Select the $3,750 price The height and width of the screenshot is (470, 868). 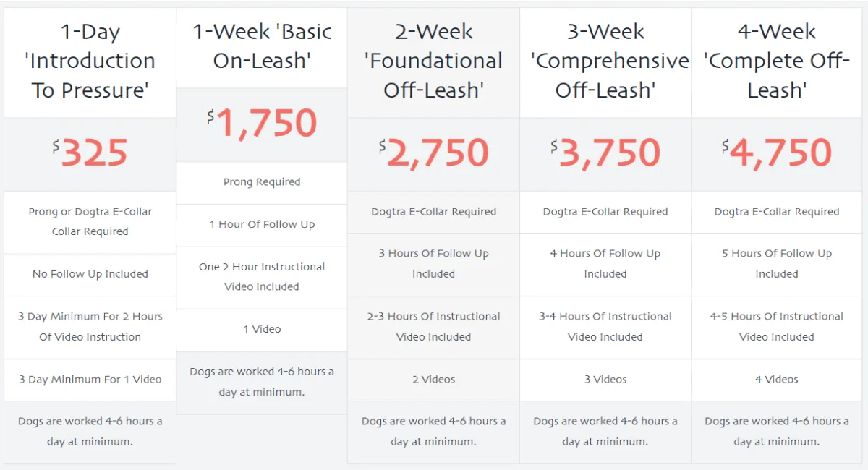[605, 153]
